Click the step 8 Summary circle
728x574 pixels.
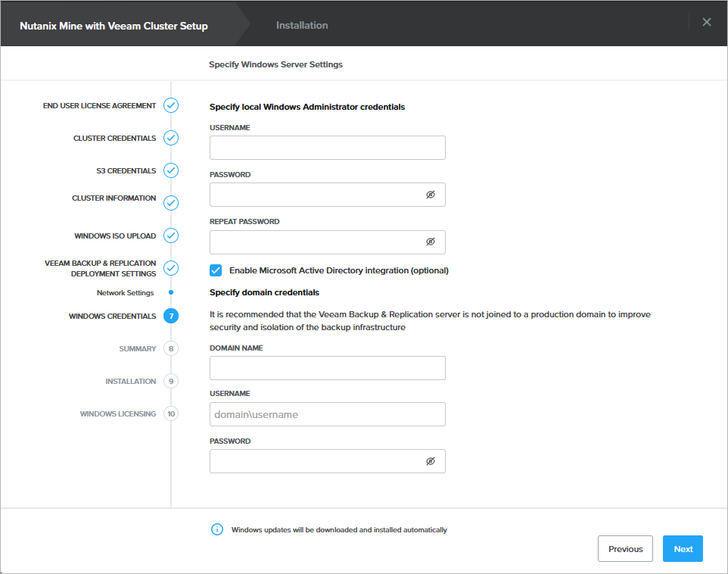coord(171,348)
